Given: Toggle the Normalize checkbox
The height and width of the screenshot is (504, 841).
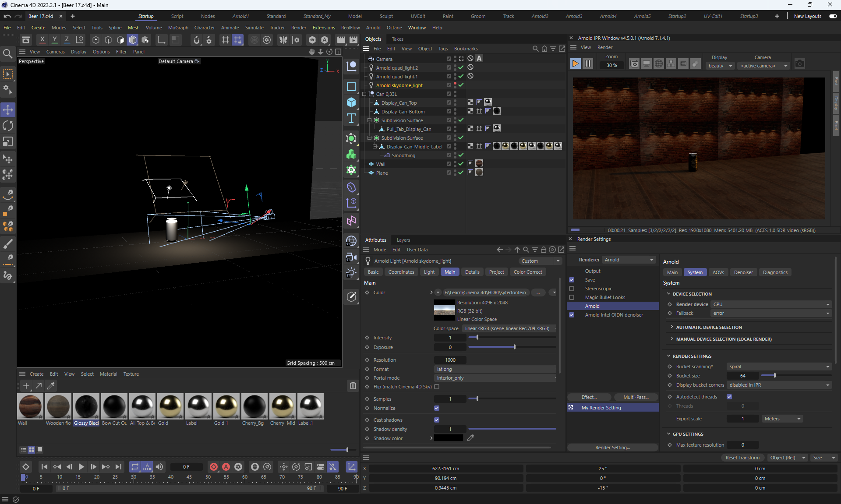Looking at the screenshot, I should click(437, 408).
